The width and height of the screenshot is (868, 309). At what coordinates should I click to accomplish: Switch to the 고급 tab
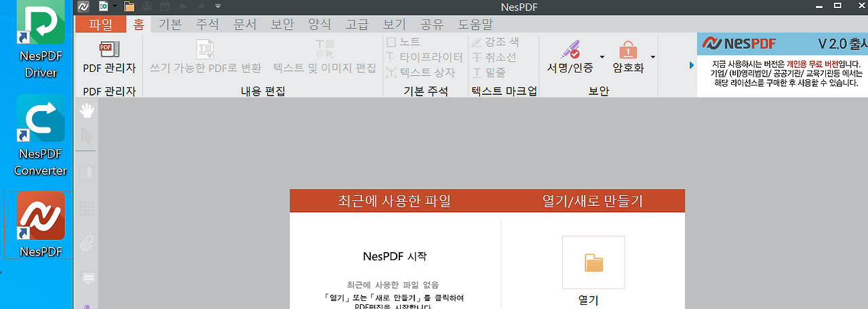tap(357, 24)
